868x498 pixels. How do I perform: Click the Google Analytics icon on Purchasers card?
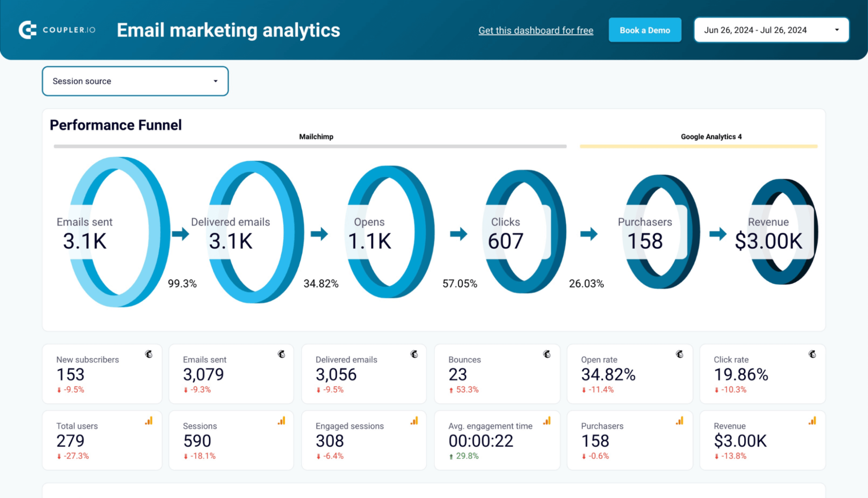point(679,421)
